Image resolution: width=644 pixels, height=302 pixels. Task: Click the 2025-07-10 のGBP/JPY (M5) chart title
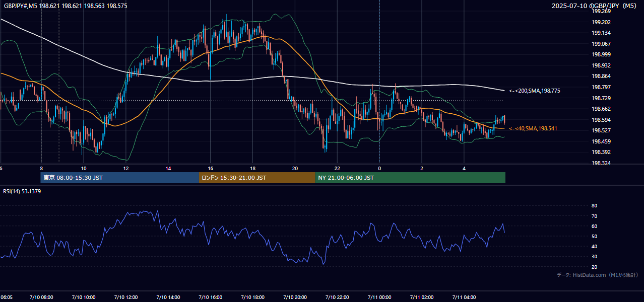coord(595,6)
